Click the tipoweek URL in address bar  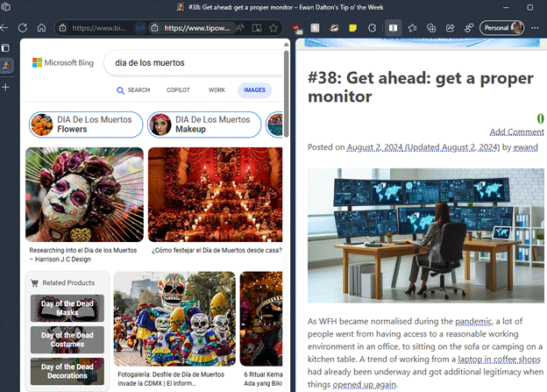(197, 28)
